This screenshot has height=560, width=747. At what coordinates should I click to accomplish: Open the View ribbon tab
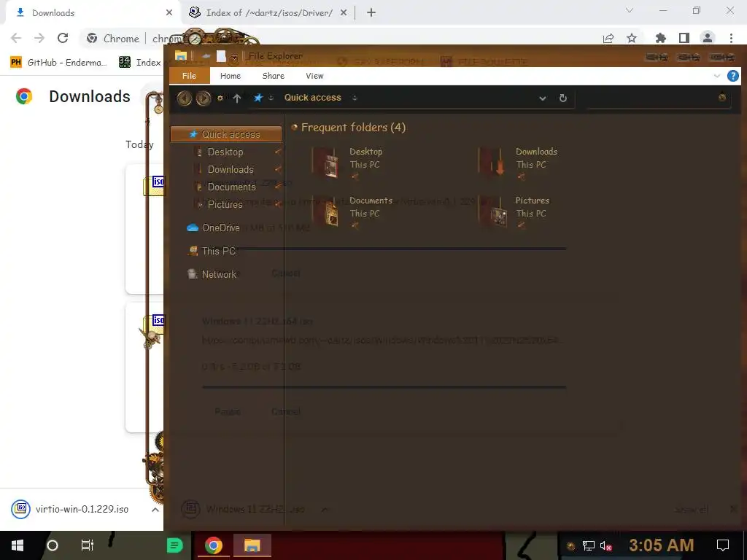(x=314, y=76)
